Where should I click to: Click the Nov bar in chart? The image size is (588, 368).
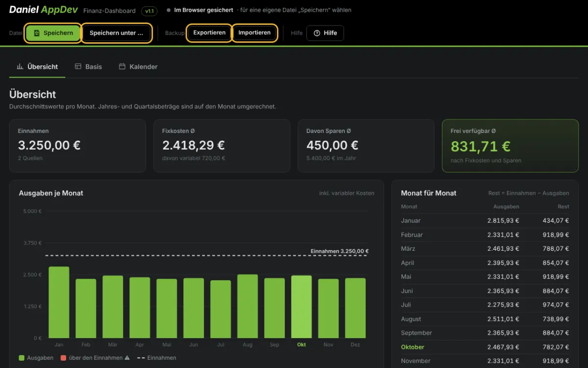pyautogui.click(x=328, y=309)
